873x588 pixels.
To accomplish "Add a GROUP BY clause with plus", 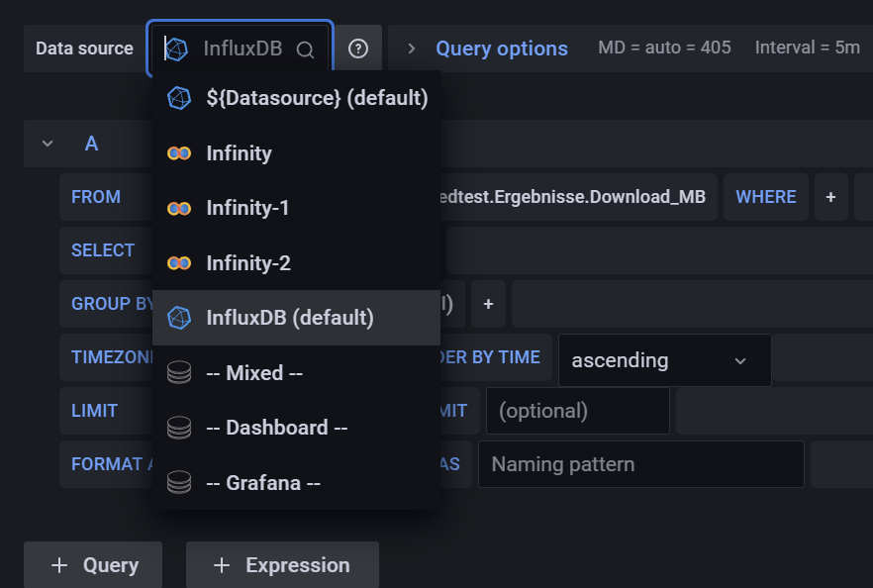I will click(488, 304).
